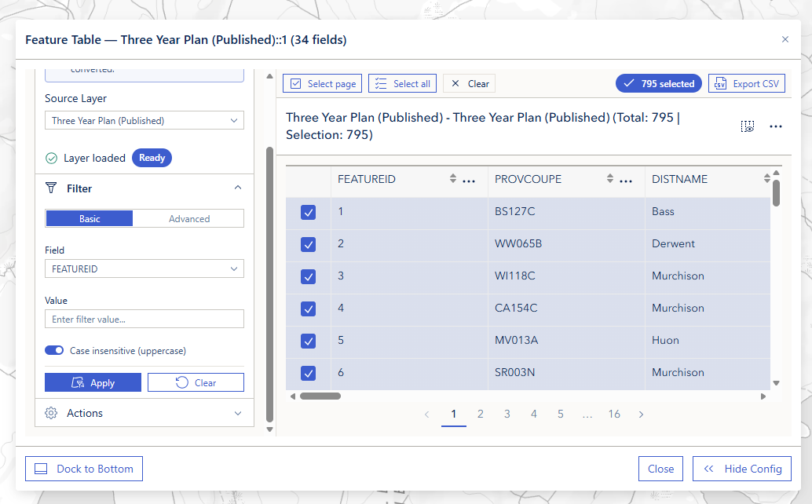This screenshot has height=504, width=812.
Task: Click config panel scroll-up arrow
Action: pos(269,76)
